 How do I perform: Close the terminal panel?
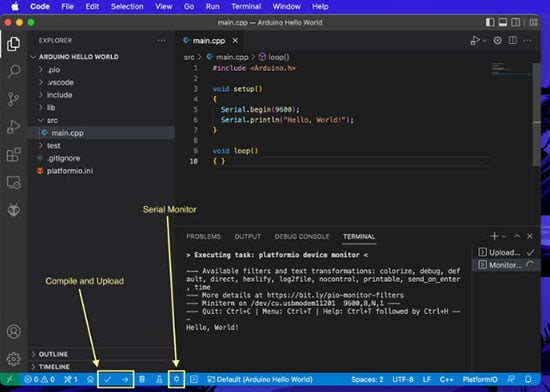pos(530,236)
